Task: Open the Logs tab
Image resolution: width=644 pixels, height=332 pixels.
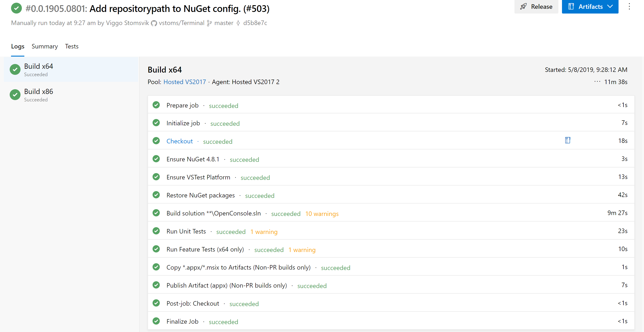Action: point(18,46)
